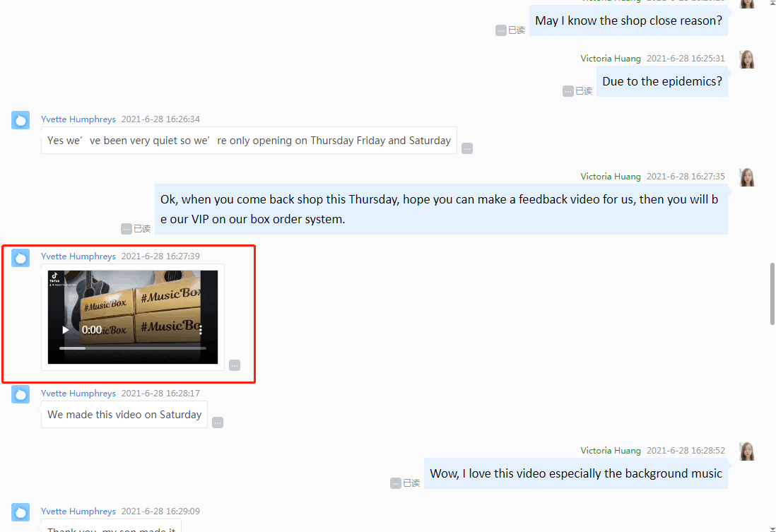Open Yvette Humphreys avatar at 16:27:39 message

coord(20,257)
